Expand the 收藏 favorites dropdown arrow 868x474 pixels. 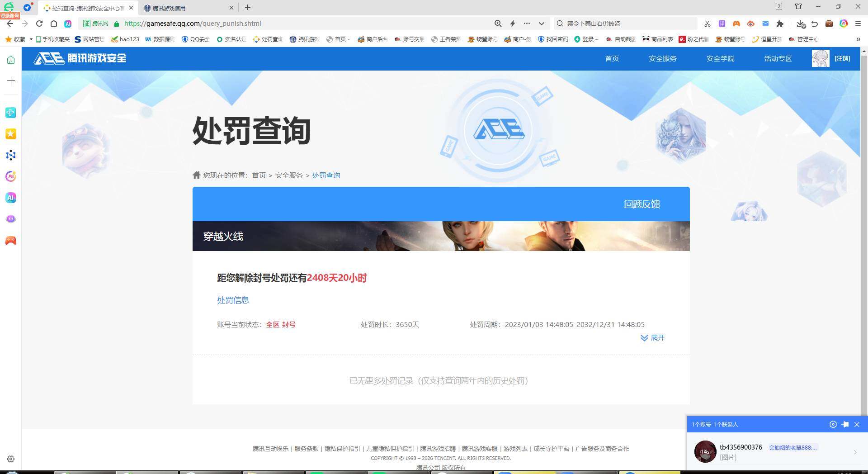coord(31,39)
